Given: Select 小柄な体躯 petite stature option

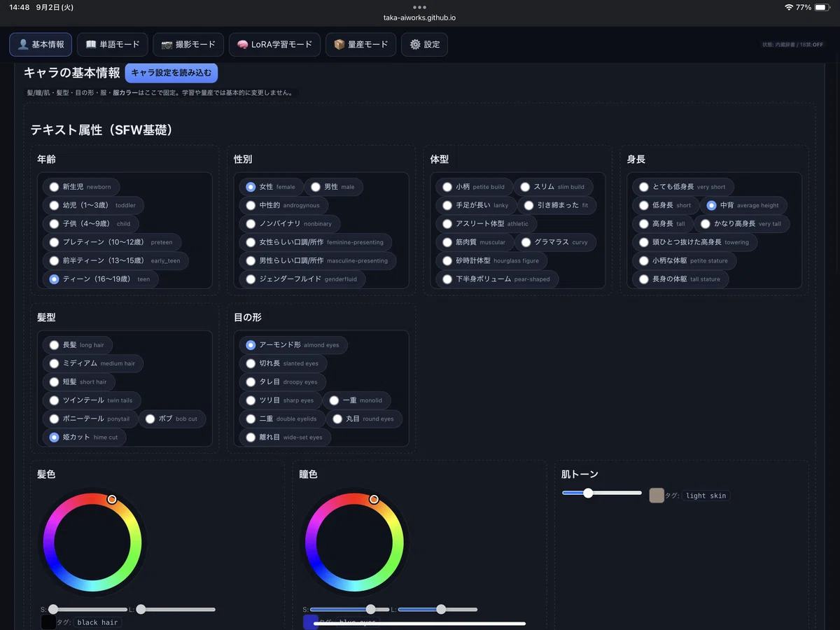Looking at the screenshot, I should pos(685,260).
